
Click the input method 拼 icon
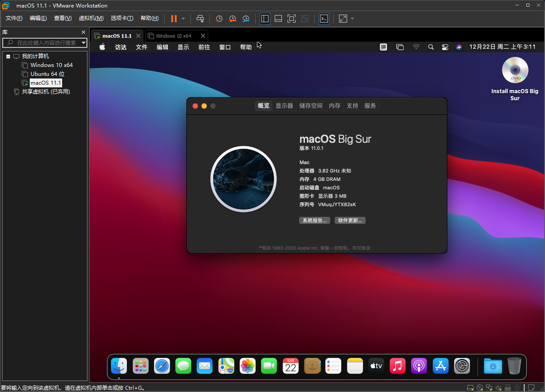point(383,47)
